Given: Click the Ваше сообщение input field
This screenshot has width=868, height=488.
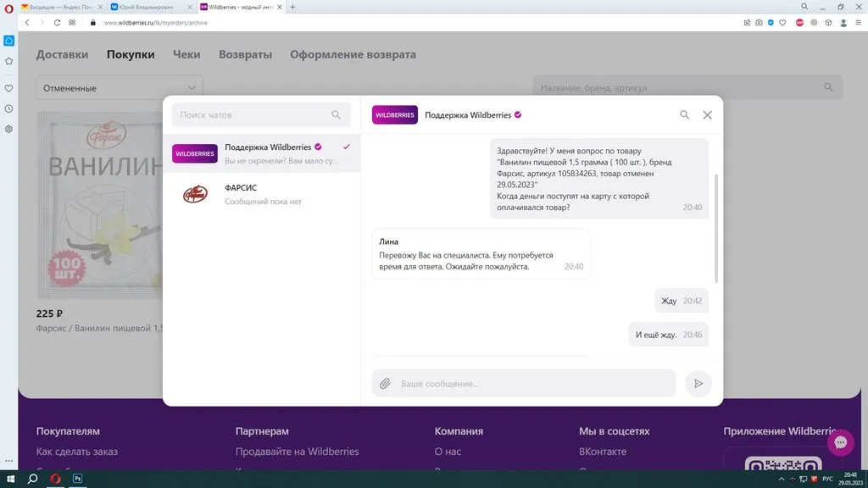Looking at the screenshot, I should tap(524, 383).
